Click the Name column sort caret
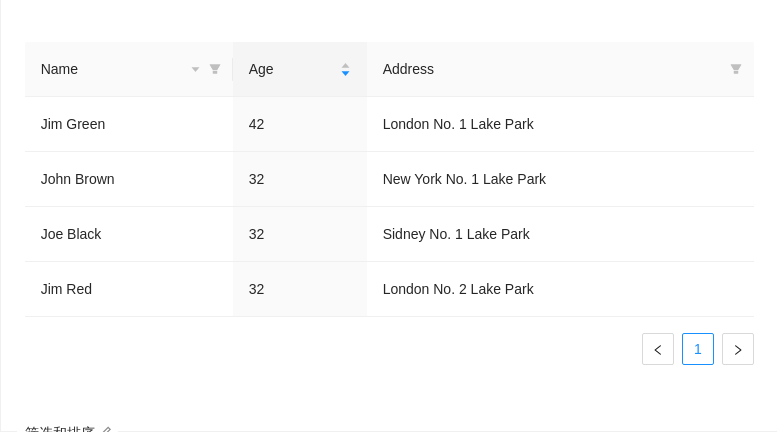Image resolution: width=777 pixels, height=432 pixels. [196, 70]
